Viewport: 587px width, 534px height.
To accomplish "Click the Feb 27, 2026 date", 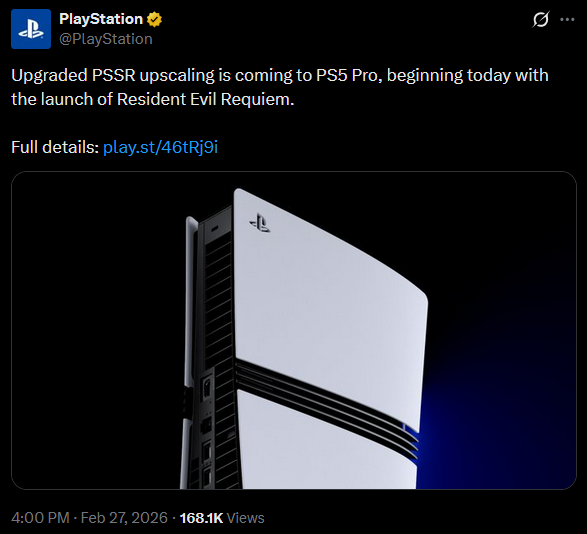I will tap(124, 518).
